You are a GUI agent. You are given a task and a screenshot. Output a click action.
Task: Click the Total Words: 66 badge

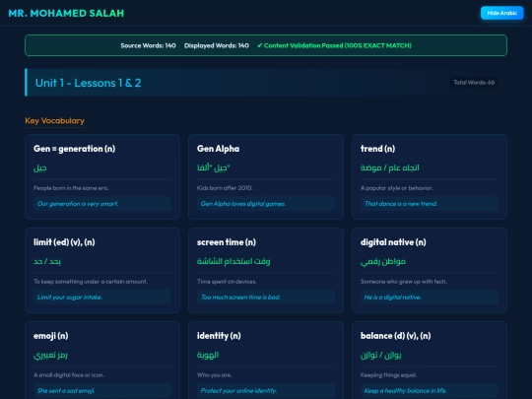pos(474,83)
